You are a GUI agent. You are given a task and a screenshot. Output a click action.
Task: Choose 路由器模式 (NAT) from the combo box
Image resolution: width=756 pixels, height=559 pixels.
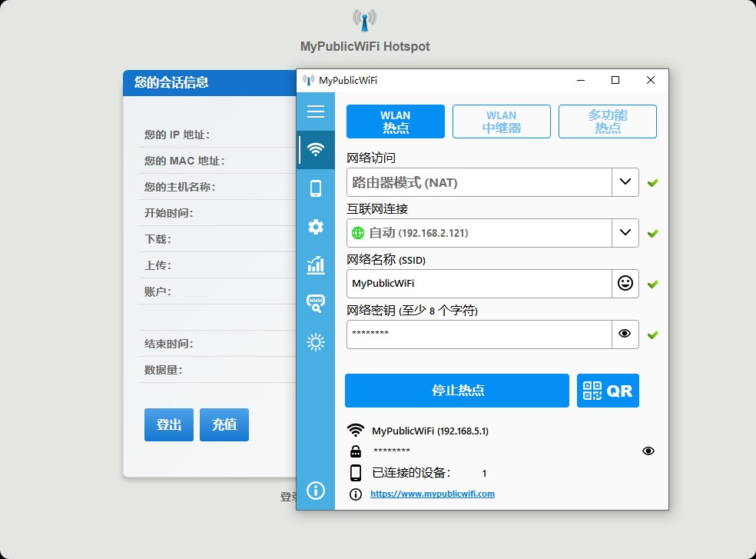click(476, 182)
